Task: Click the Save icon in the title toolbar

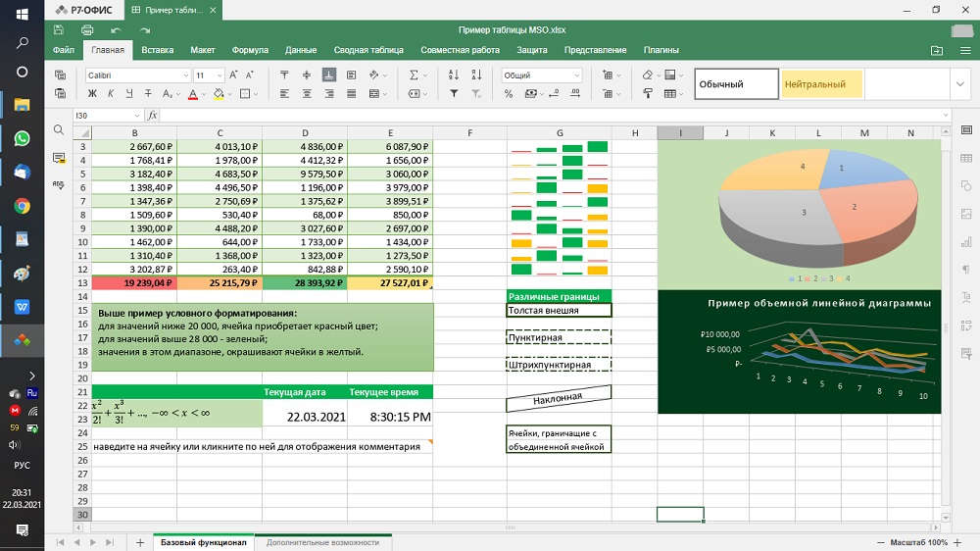Action: 61,30
